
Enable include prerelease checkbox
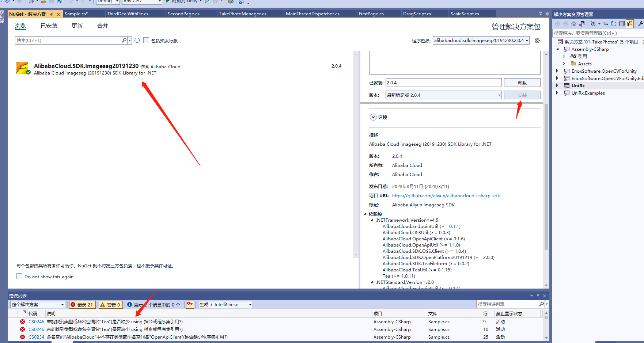click(x=146, y=40)
